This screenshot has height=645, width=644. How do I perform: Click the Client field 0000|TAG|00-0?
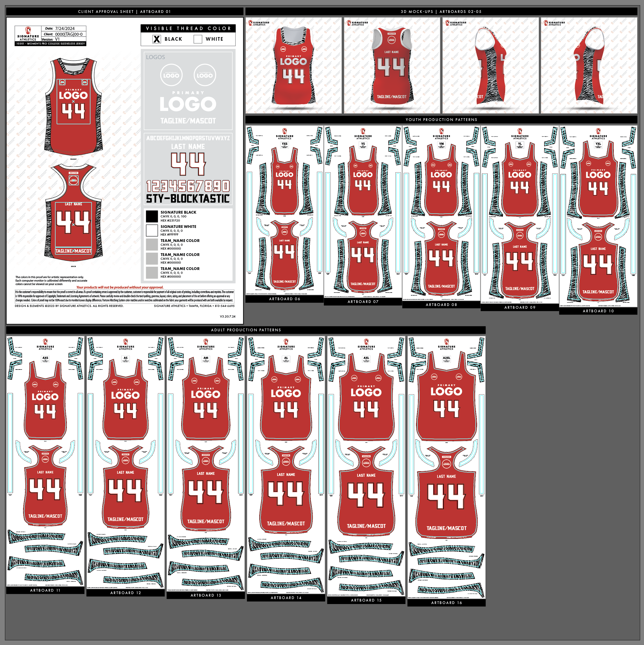point(68,34)
